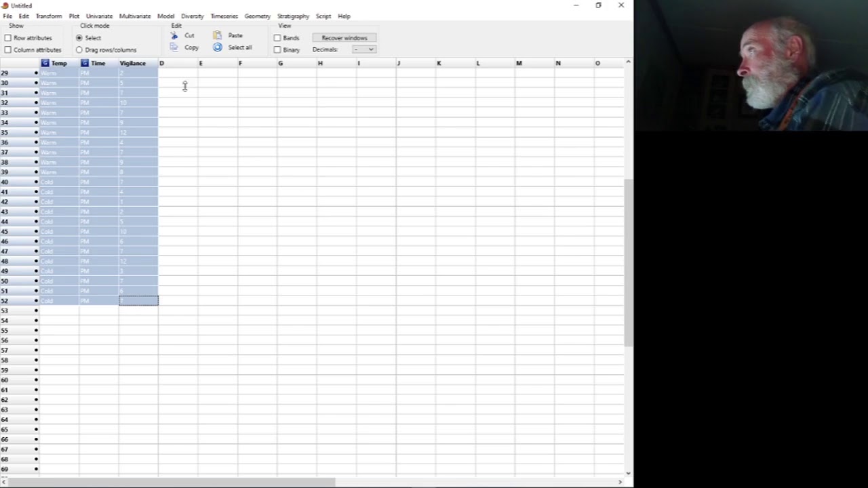
Task: Click the Paste label button
Action: click(x=235, y=35)
